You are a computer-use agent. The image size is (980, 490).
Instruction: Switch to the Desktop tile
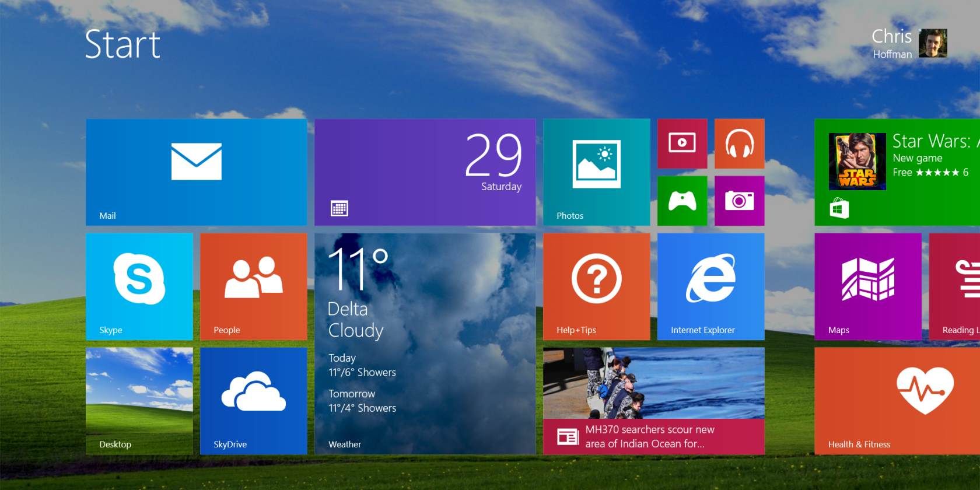139,401
